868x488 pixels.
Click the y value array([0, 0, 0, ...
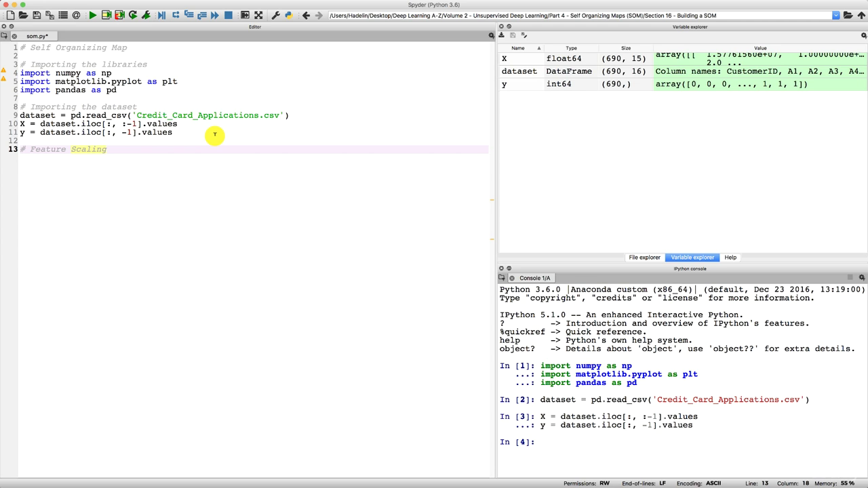point(759,84)
